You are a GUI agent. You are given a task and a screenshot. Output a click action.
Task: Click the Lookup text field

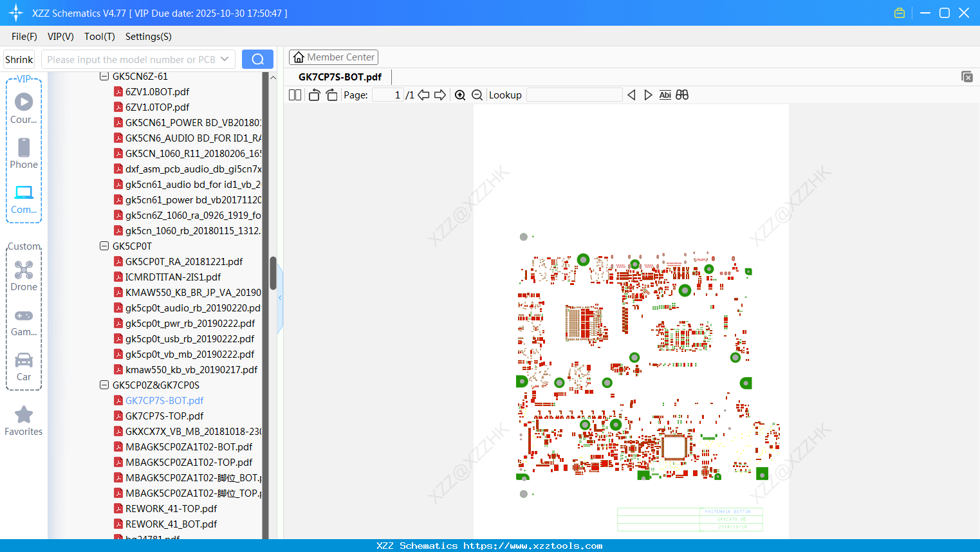574,95
